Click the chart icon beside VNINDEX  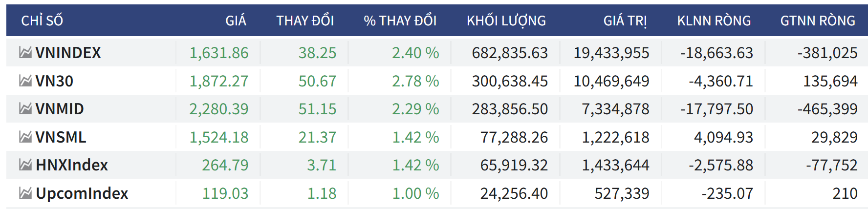(25, 52)
